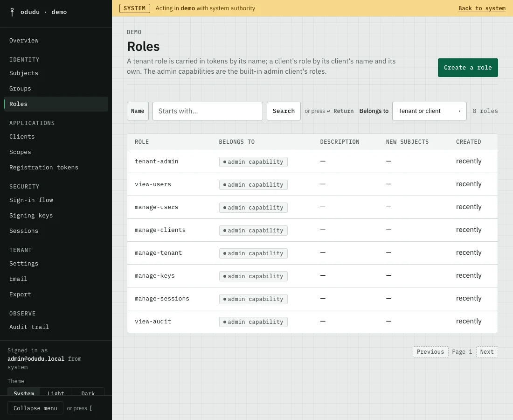Open the Email configuration page
The height and width of the screenshot is (420, 513).
coord(18,279)
